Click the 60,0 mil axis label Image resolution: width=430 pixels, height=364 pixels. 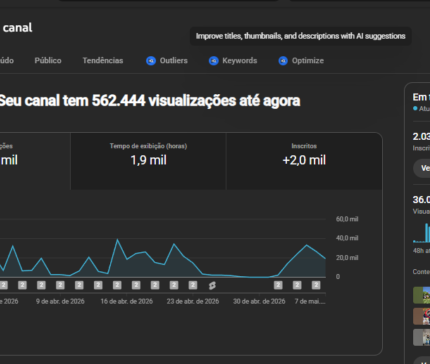pyautogui.click(x=347, y=219)
